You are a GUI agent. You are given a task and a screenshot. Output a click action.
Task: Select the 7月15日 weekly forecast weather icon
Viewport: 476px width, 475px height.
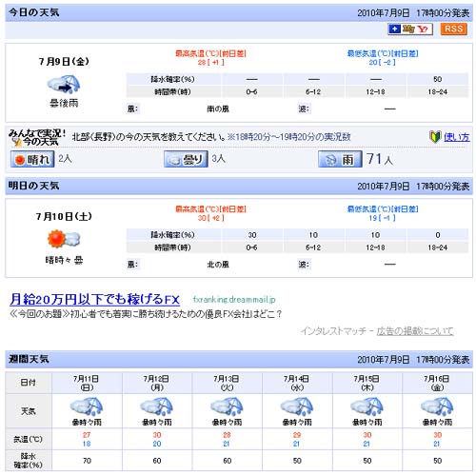tap(367, 406)
